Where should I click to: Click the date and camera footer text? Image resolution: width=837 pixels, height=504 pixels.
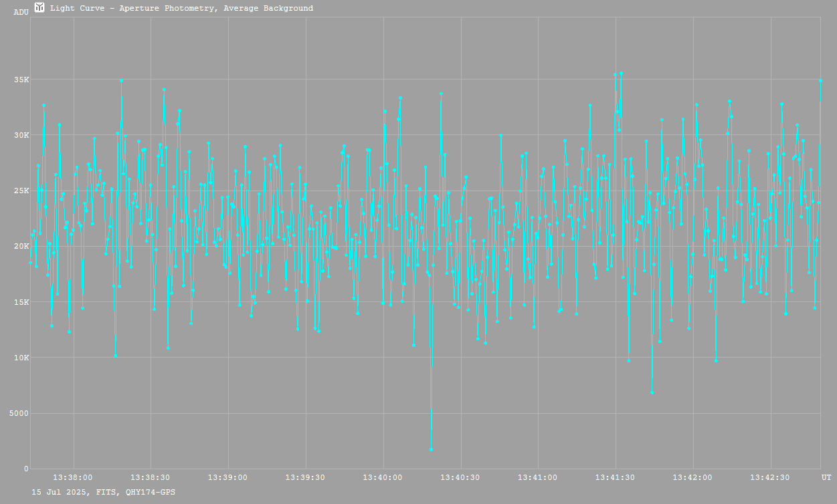104,492
